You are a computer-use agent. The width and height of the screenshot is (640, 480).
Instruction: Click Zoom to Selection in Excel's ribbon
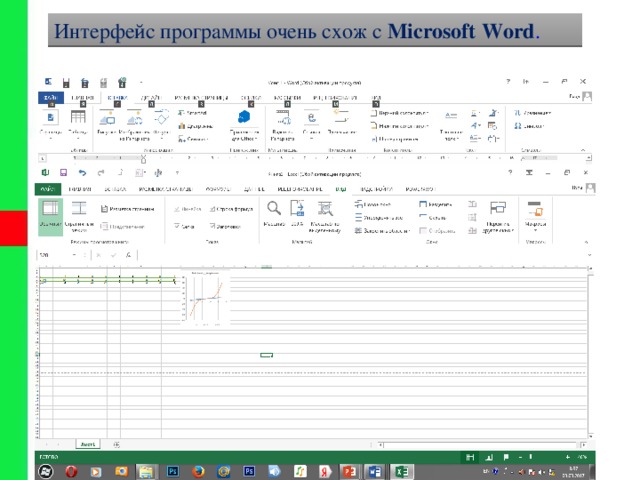coord(325,216)
